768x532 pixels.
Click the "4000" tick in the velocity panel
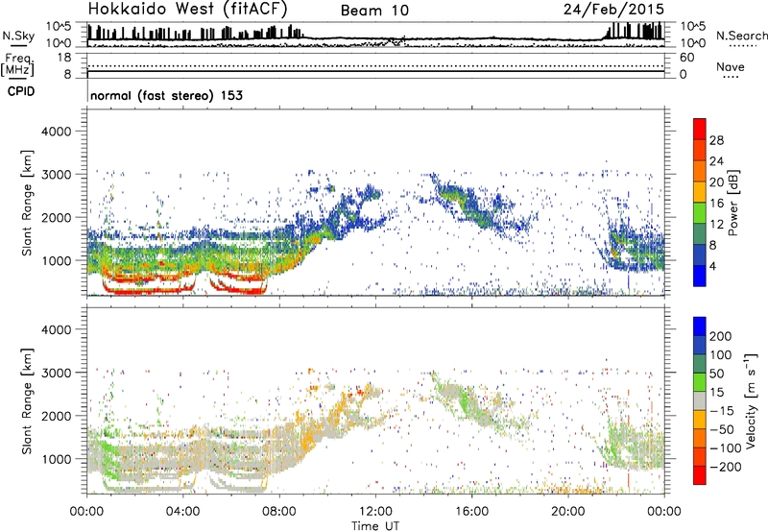coord(56,329)
